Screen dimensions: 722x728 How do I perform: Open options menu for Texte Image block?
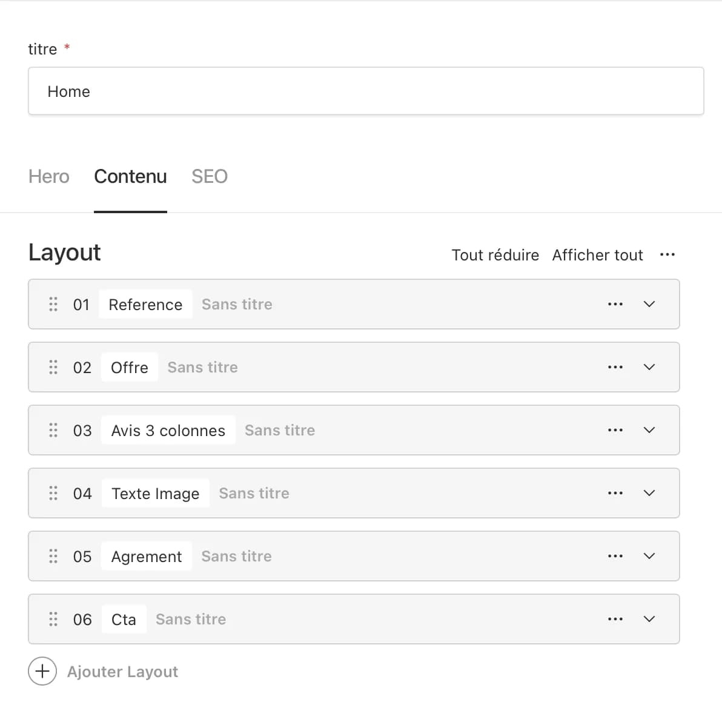[x=615, y=493]
